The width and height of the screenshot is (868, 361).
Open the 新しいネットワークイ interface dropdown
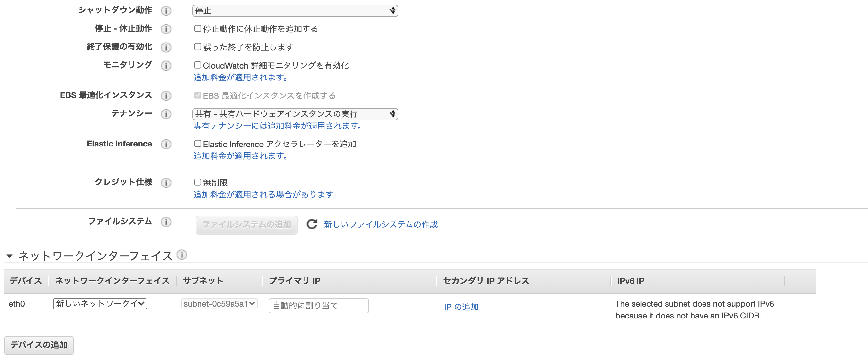100,303
